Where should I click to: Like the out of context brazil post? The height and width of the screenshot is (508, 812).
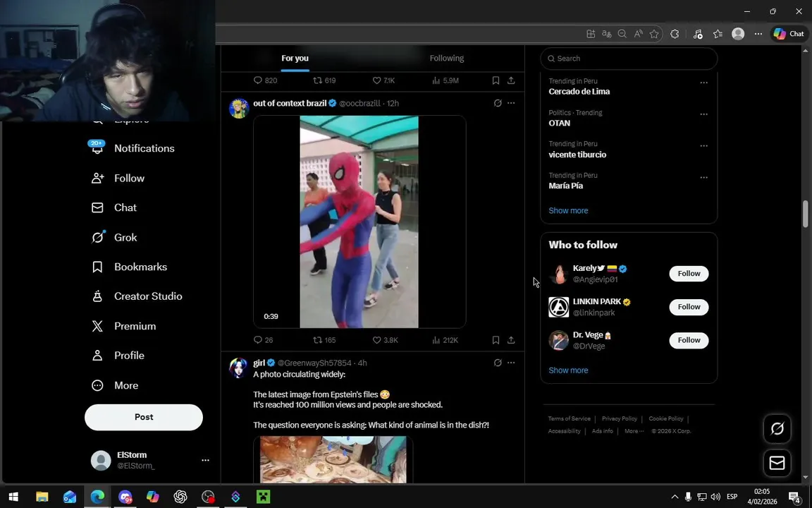click(x=386, y=340)
